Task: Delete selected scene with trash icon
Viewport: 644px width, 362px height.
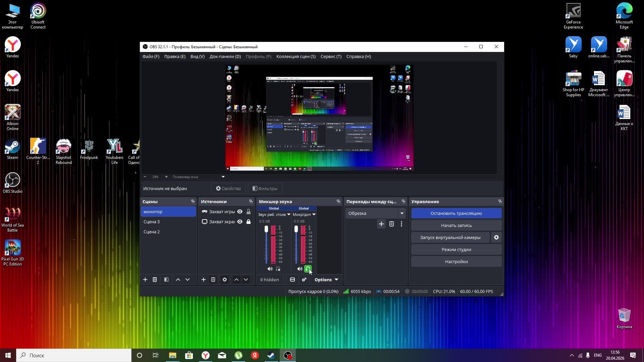Action: [155, 280]
